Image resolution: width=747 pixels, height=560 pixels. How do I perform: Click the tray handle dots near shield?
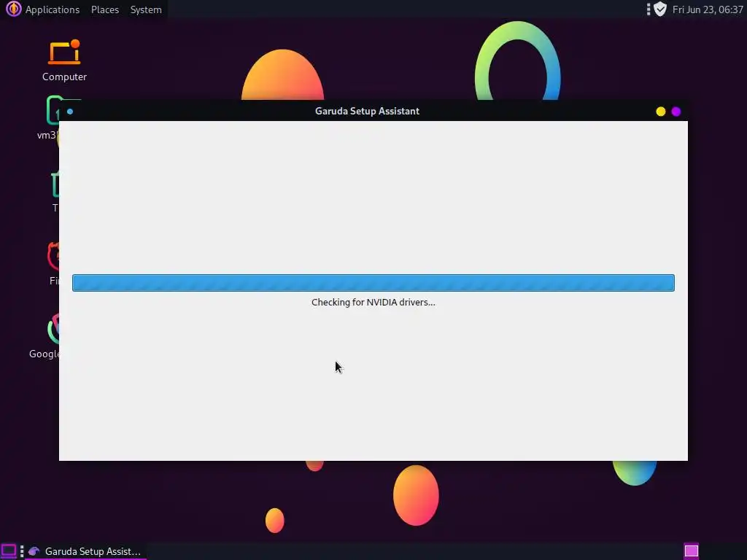click(649, 9)
